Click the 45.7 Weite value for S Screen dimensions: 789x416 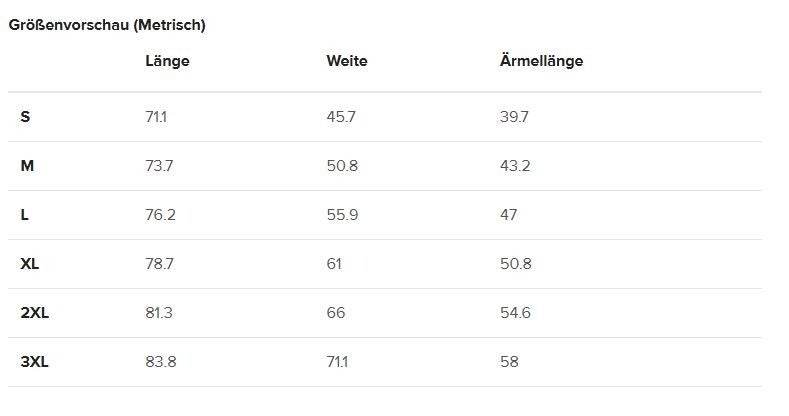point(341,117)
